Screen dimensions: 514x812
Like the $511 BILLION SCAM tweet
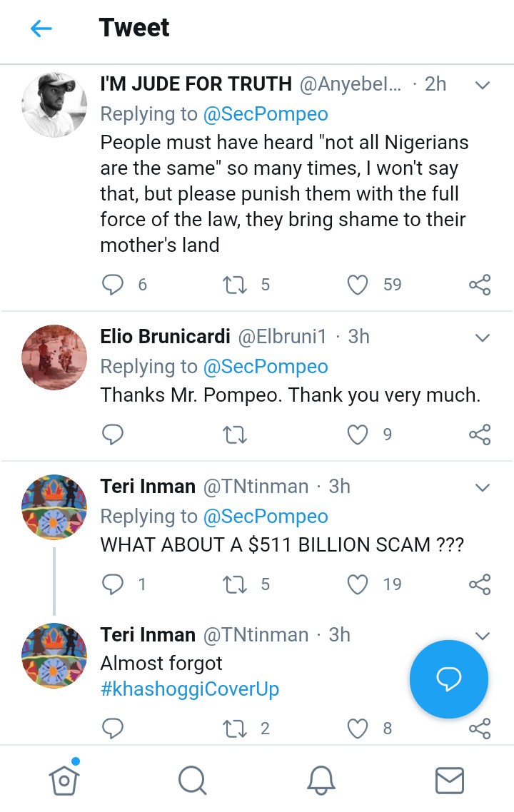coord(357,584)
